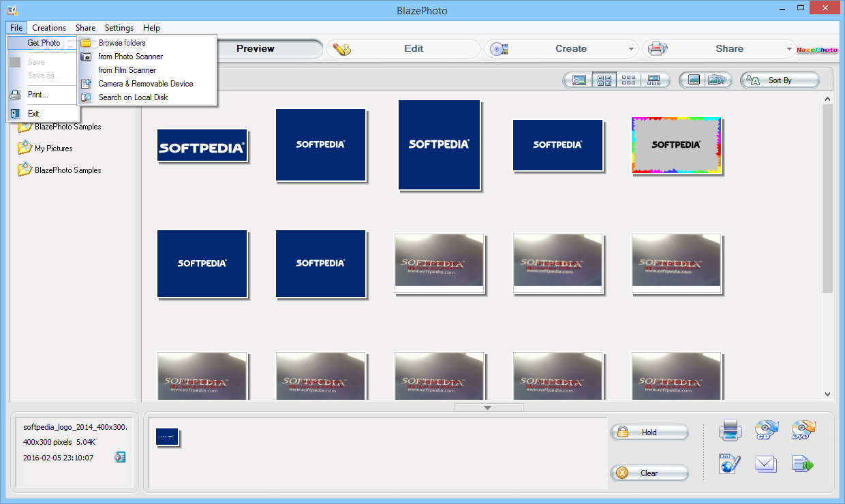
Task: Switch to small thumbnails grid view
Action: pos(629,80)
